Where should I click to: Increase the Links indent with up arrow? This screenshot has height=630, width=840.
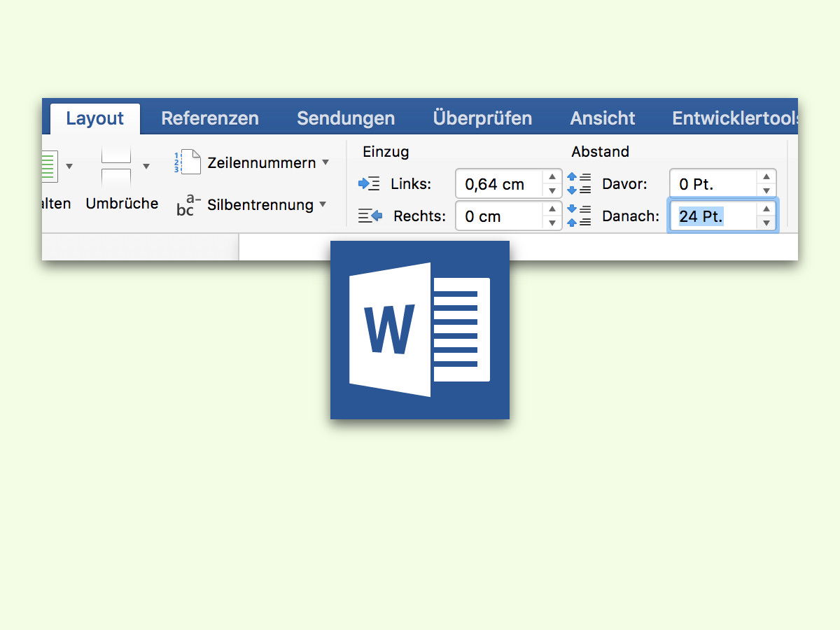552,177
